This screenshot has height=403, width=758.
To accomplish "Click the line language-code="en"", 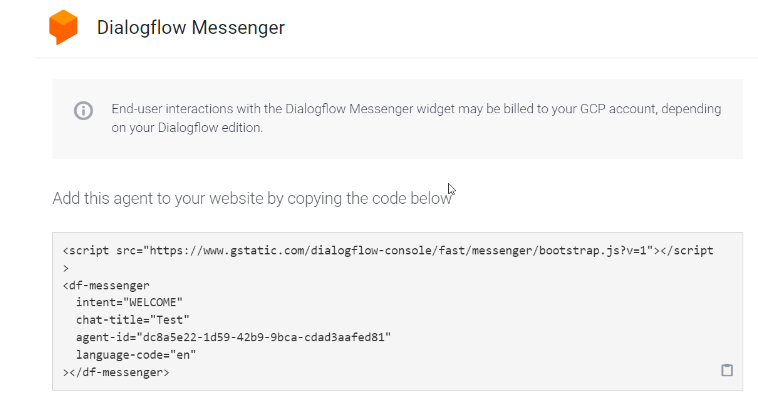I will (136, 355).
